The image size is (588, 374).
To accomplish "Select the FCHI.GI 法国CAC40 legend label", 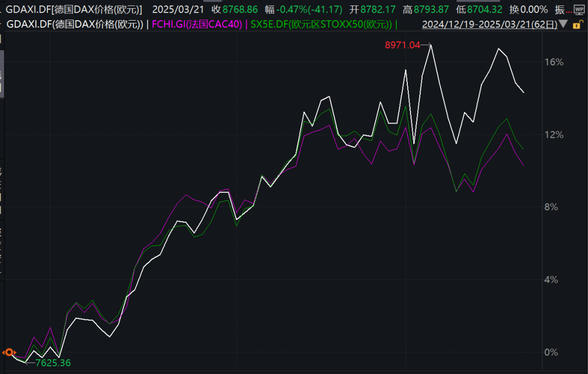I will click(x=198, y=24).
